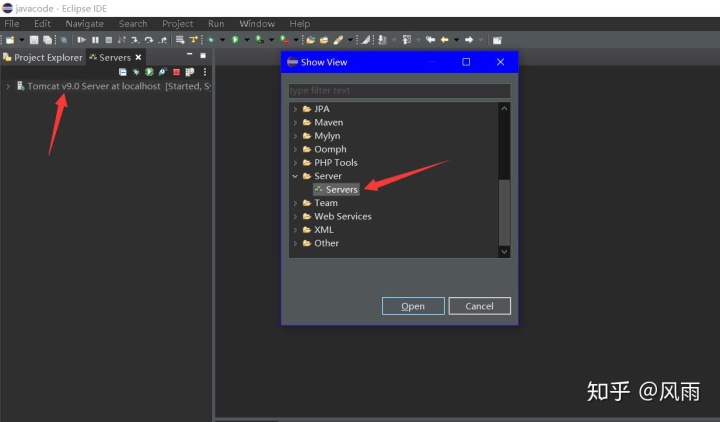The height and width of the screenshot is (422, 720).
Task: Open the Back history dropdown arrow
Action: point(456,40)
